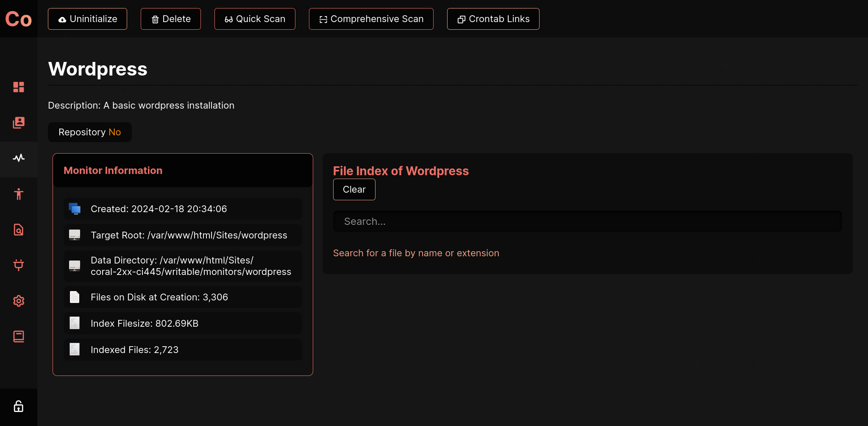The height and width of the screenshot is (426, 868).
Task: Click the contacts library sidebar icon
Action: click(x=19, y=123)
